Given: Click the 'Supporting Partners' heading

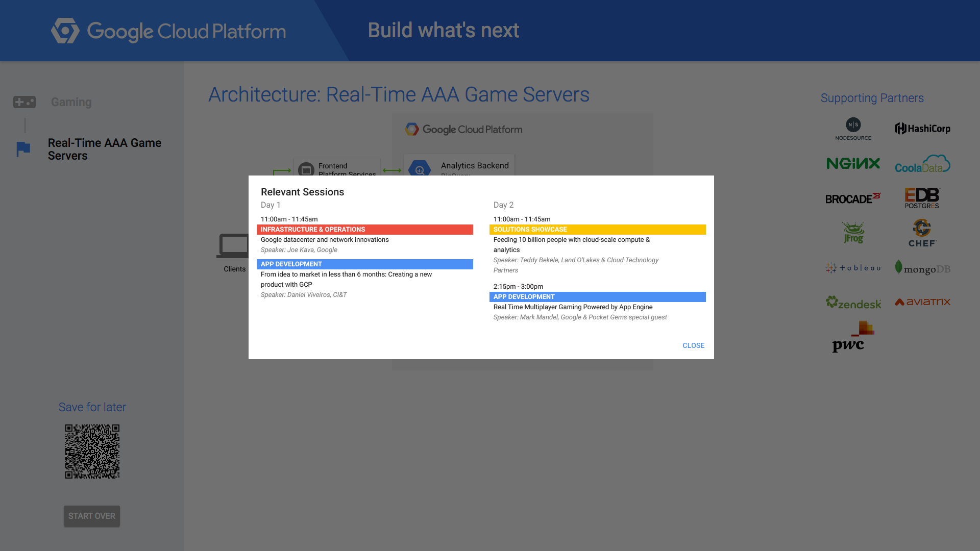Looking at the screenshot, I should coord(872,98).
